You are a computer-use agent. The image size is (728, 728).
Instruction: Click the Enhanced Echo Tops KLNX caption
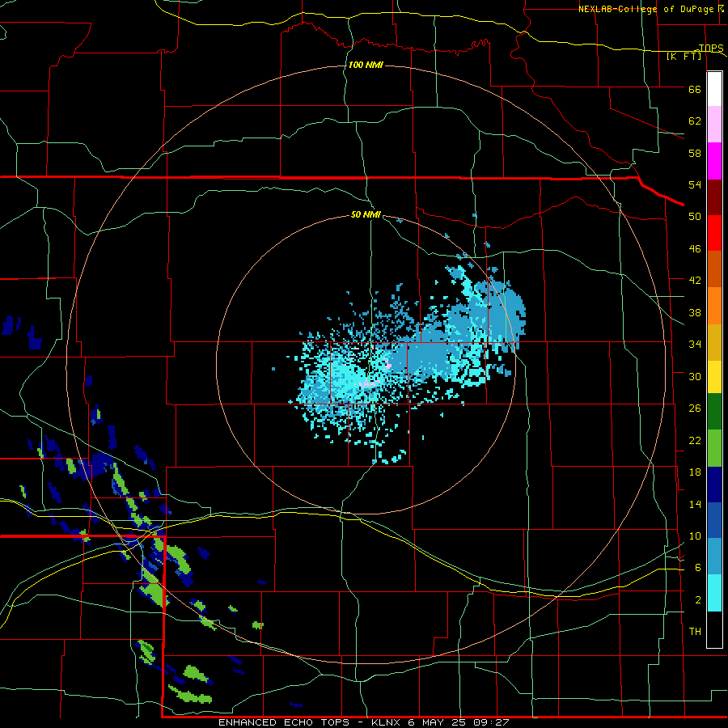(x=364, y=722)
